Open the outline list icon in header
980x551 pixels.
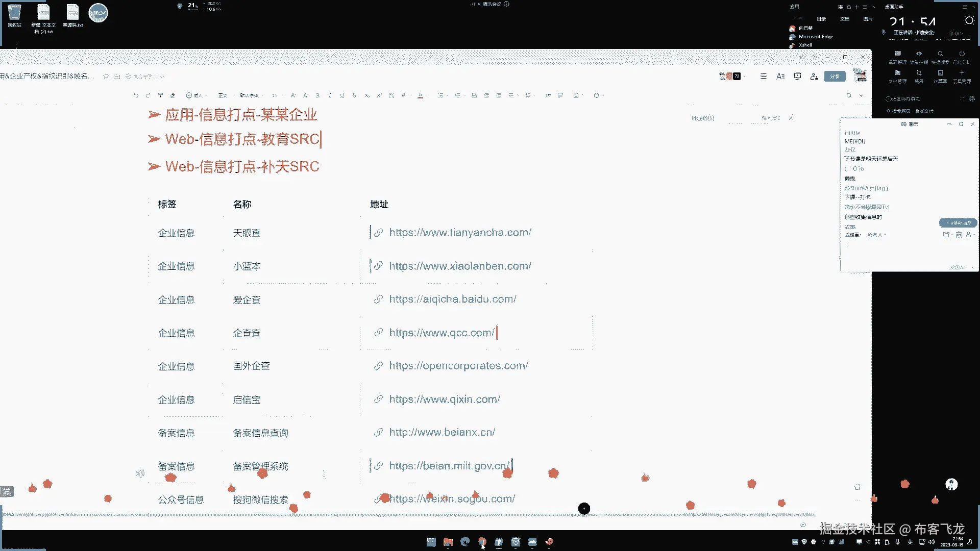coord(764,77)
